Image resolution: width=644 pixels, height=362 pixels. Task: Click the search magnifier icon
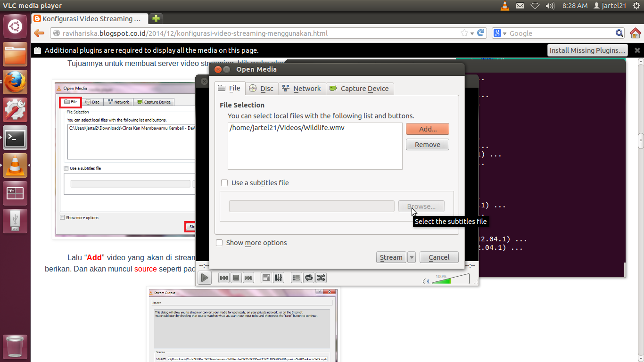tap(620, 33)
